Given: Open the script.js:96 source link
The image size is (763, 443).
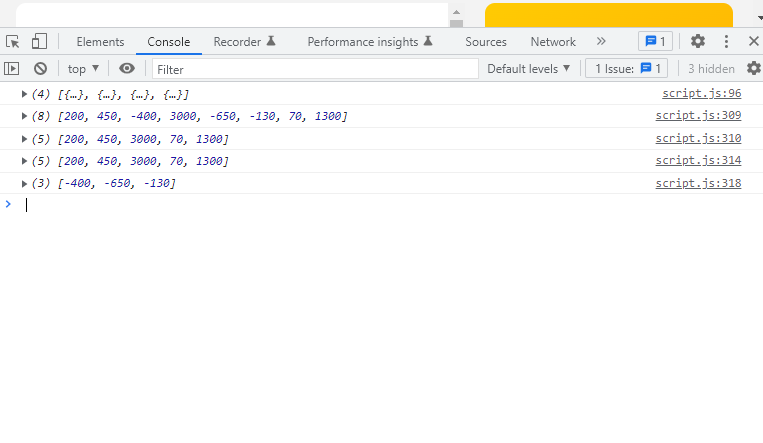Looking at the screenshot, I should tap(701, 93).
